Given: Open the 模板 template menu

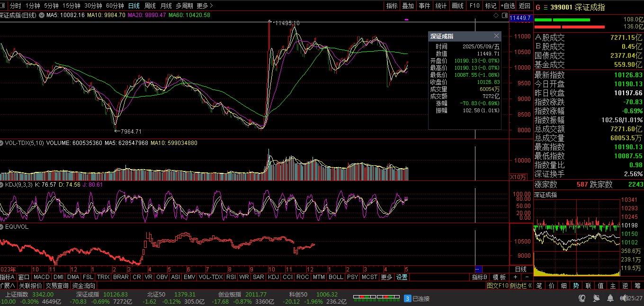Looking at the screenshot, I should [x=500, y=277].
